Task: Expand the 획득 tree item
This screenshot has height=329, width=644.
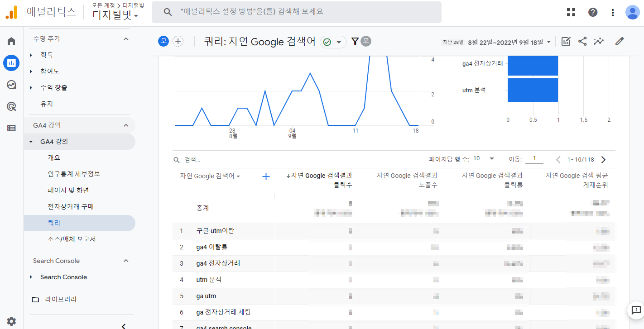Action: 31,55
